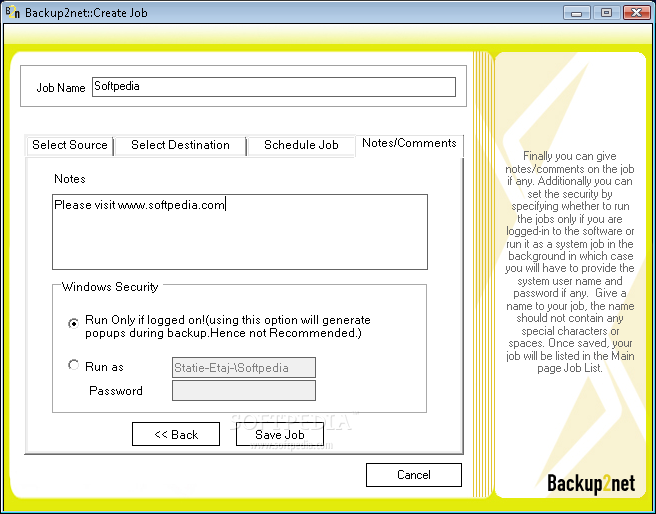Minimize the Create Job window
The image size is (656, 514).
(x=577, y=13)
